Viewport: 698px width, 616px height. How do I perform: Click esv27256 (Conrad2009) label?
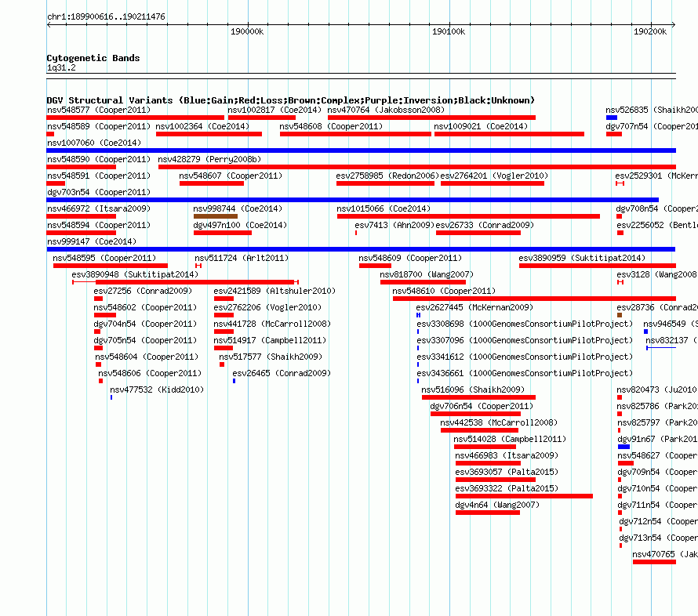pyautogui.click(x=143, y=291)
